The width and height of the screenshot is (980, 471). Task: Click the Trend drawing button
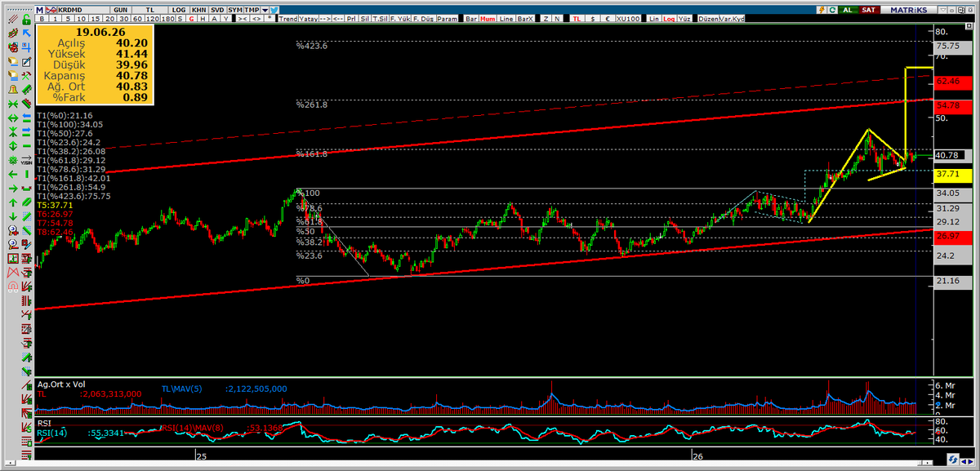(288, 19)
